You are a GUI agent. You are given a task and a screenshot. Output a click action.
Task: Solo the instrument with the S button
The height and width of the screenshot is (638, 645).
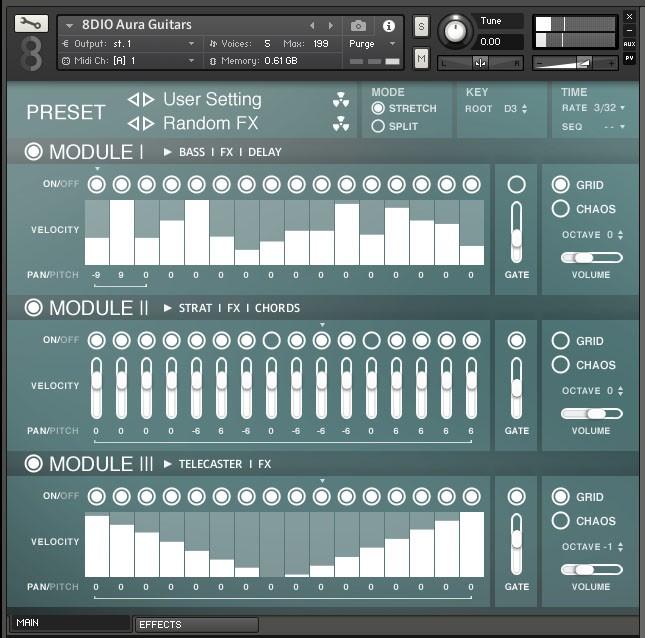[x=421, y=25]
